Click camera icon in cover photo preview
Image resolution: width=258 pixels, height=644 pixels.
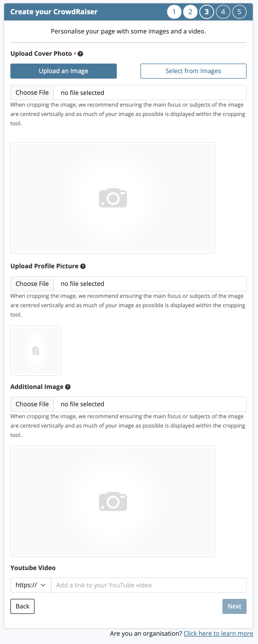[x=113, y=198]
